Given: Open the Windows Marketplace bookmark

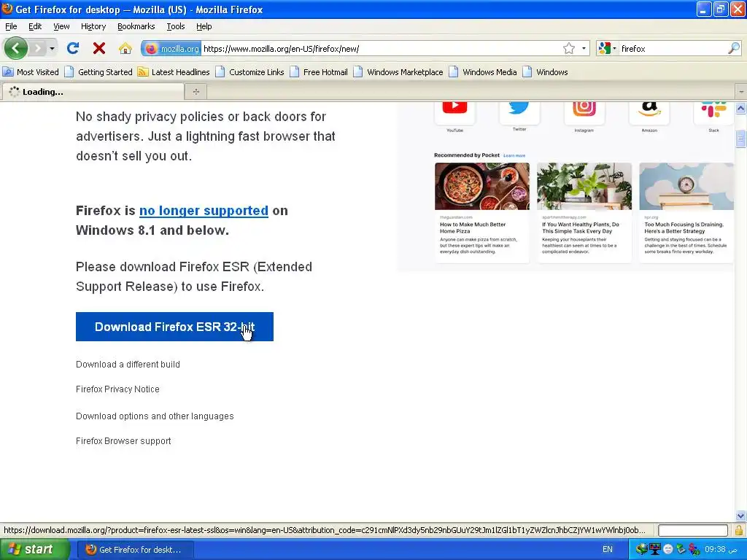Looking at the screenshot, I should pyautogui.click(x=398, y=72).
